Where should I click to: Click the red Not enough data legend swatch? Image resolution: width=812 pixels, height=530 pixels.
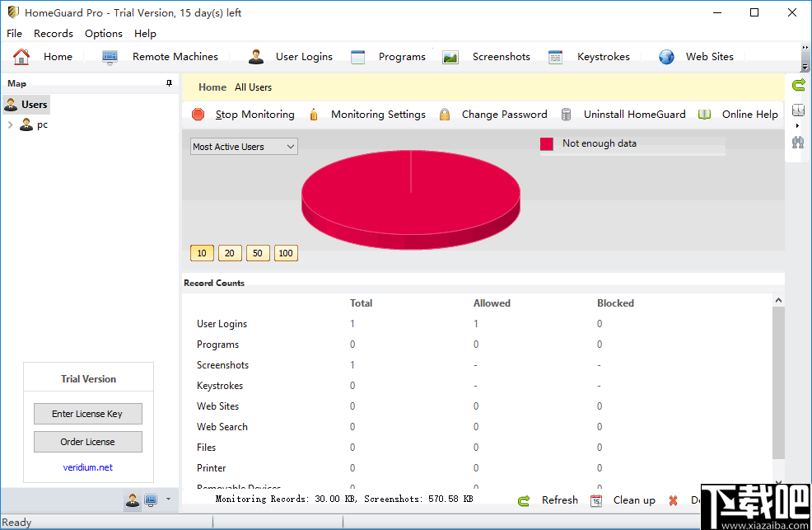[x=546, y=144]
